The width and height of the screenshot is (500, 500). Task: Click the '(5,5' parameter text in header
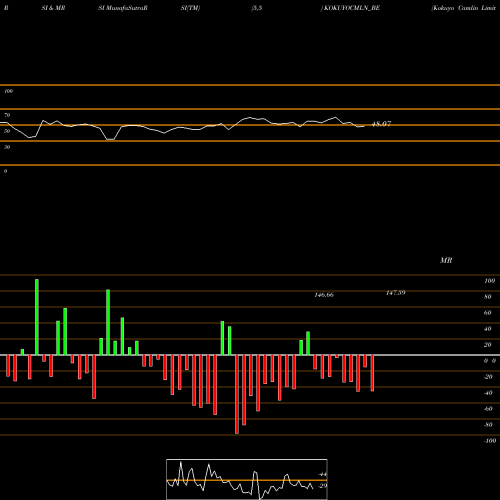point(257,8)
